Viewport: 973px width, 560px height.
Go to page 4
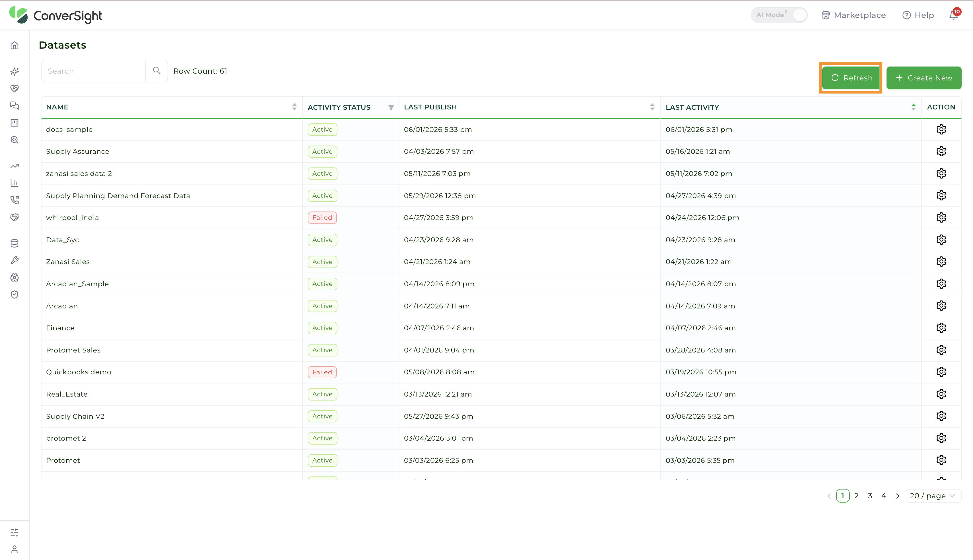point(884,496)
